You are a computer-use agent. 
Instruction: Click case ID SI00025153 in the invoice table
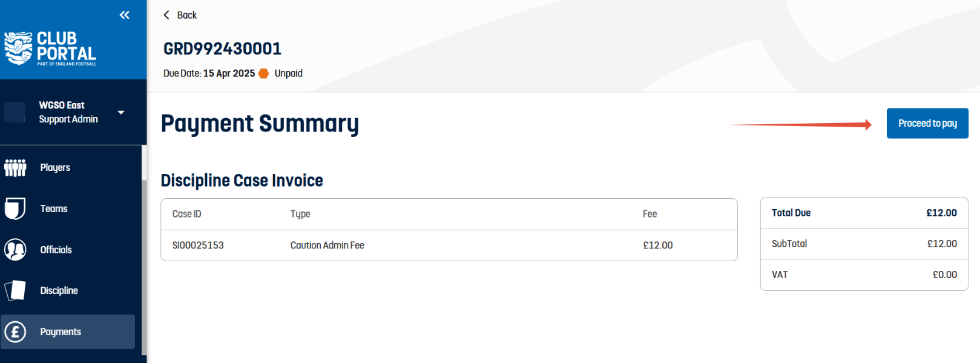tap(198, 245)
